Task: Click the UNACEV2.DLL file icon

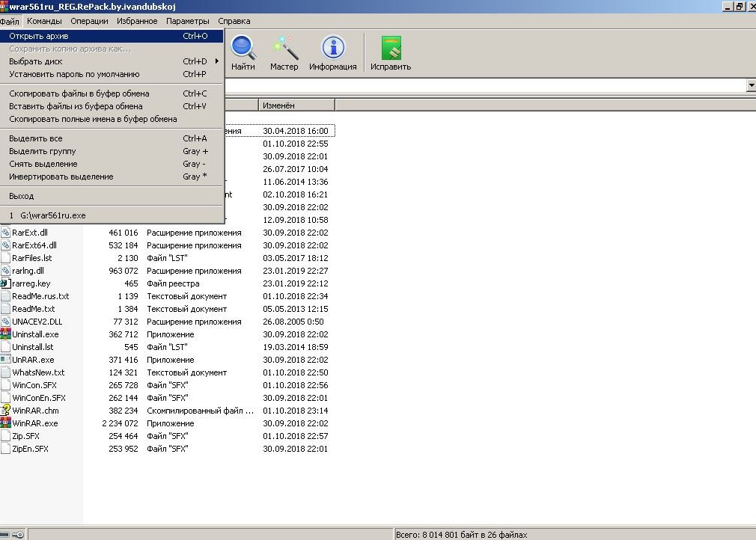Action: (x=5, y=322)
